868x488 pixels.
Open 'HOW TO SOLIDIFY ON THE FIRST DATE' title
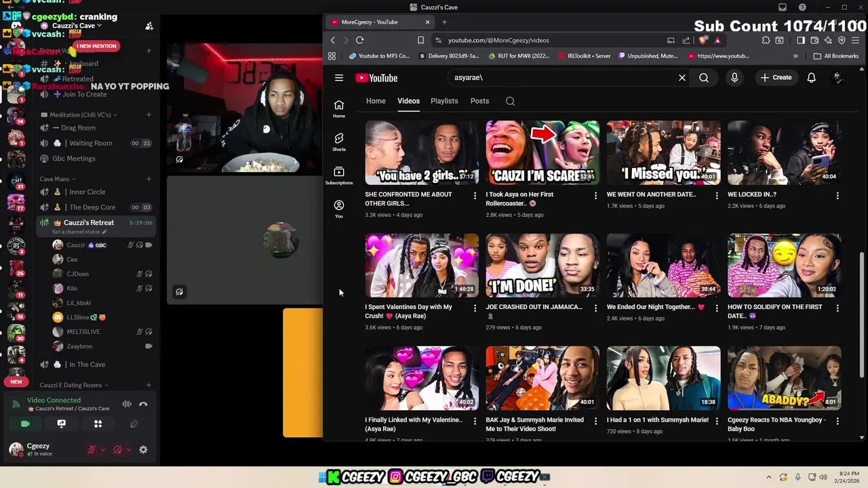tap(775, 311)
